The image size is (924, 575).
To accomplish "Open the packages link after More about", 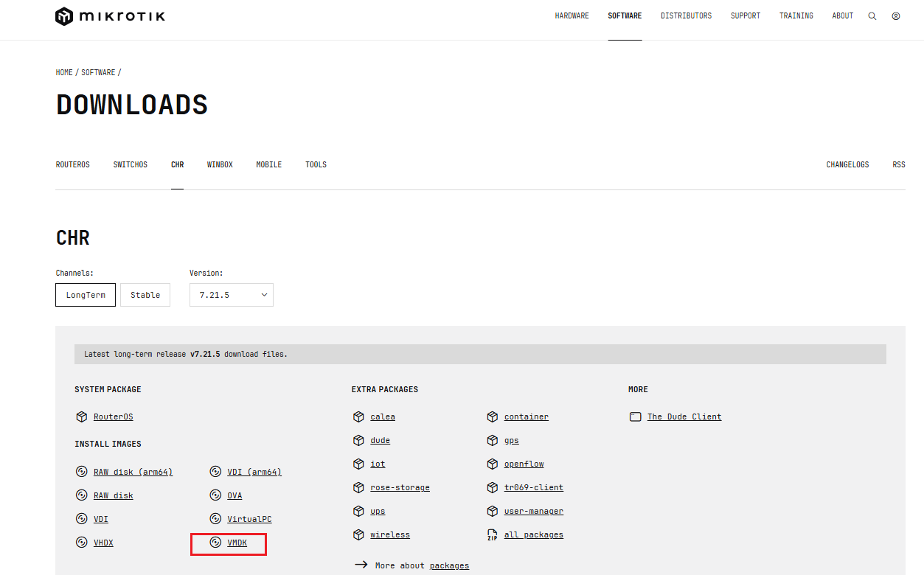I will point(450,565).
